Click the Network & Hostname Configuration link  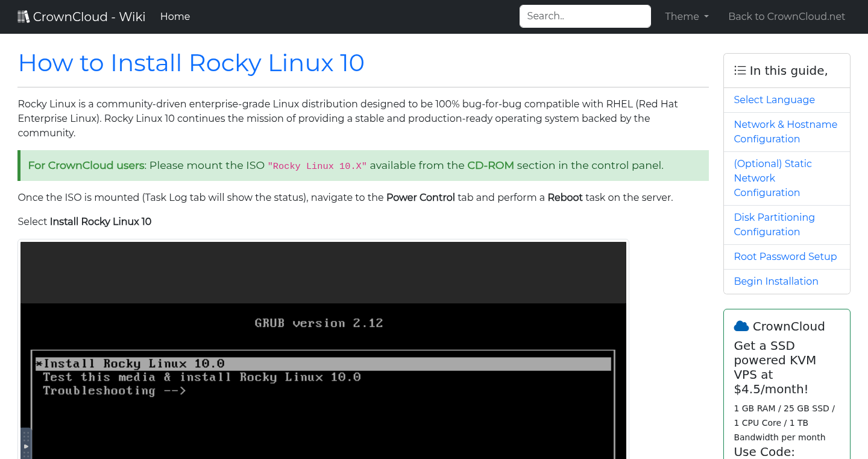click(x=785, y=131)
